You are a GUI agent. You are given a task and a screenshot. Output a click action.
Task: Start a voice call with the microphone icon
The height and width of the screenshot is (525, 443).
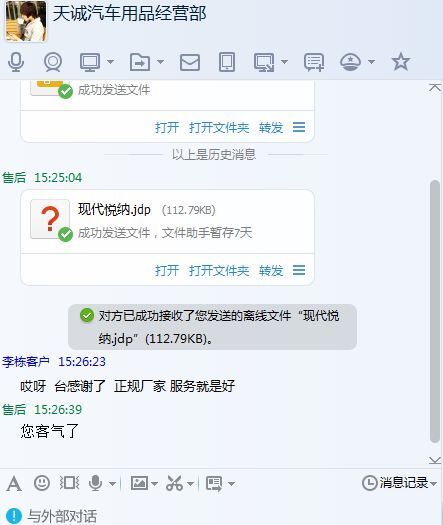tap(16, 62)
